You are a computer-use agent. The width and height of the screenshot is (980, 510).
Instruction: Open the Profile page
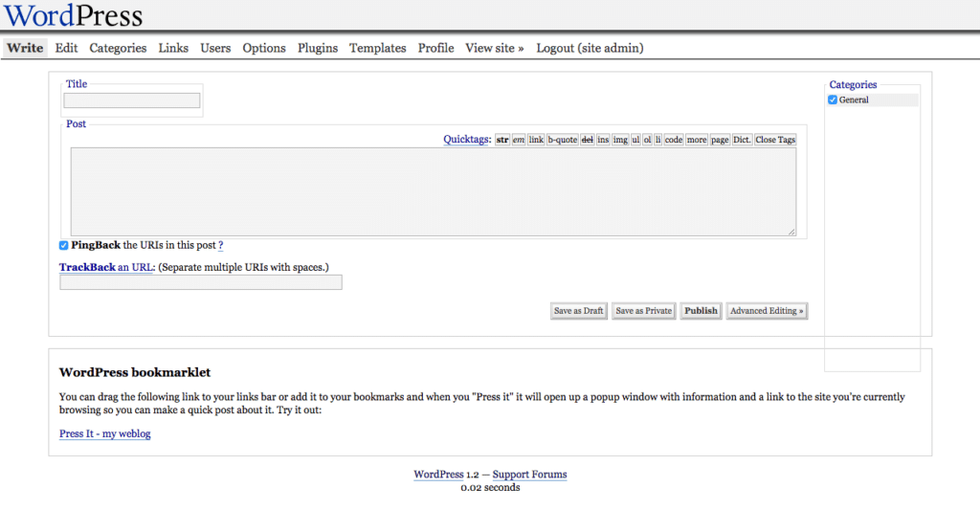(x=435, y=48)
